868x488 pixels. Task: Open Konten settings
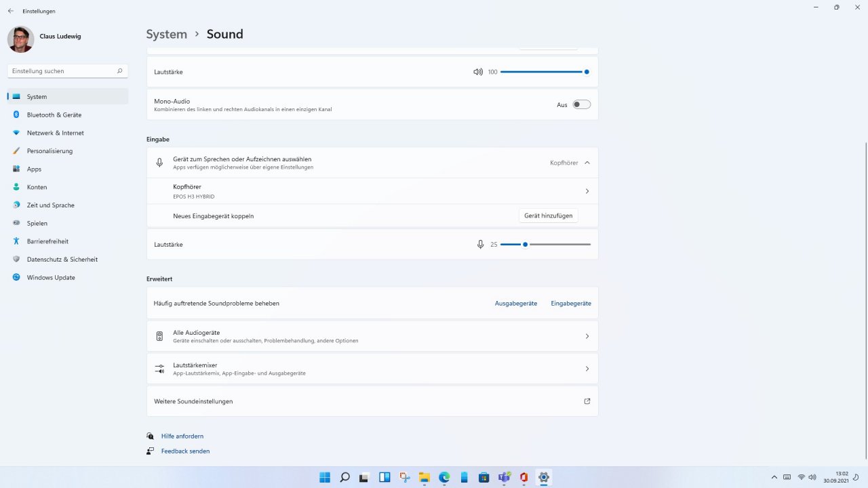[x=68, y=187]
